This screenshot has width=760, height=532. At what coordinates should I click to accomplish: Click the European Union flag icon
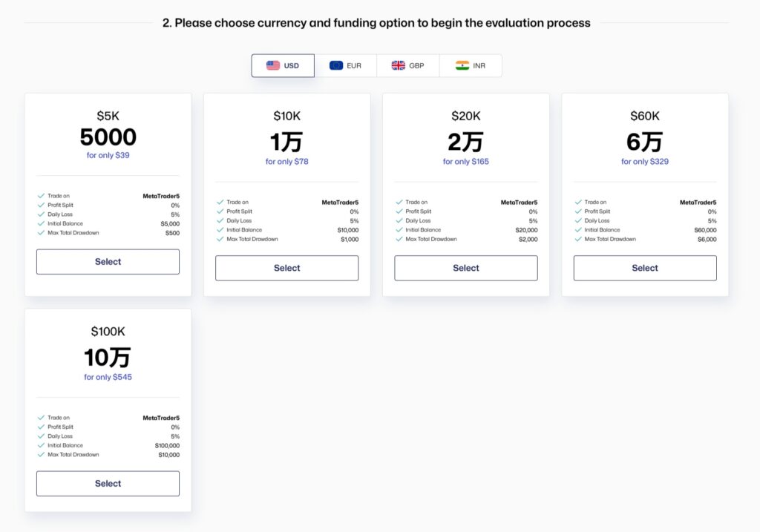pos(336,65)
